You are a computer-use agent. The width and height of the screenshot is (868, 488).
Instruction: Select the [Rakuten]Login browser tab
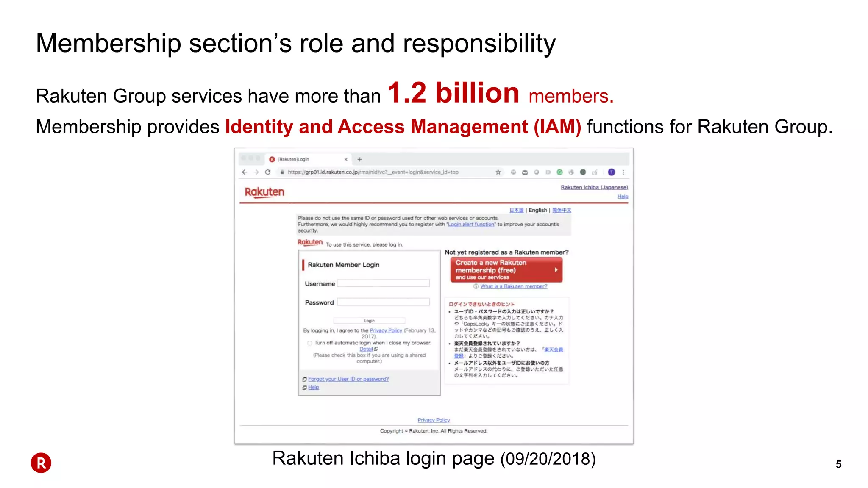pos(309,159)
